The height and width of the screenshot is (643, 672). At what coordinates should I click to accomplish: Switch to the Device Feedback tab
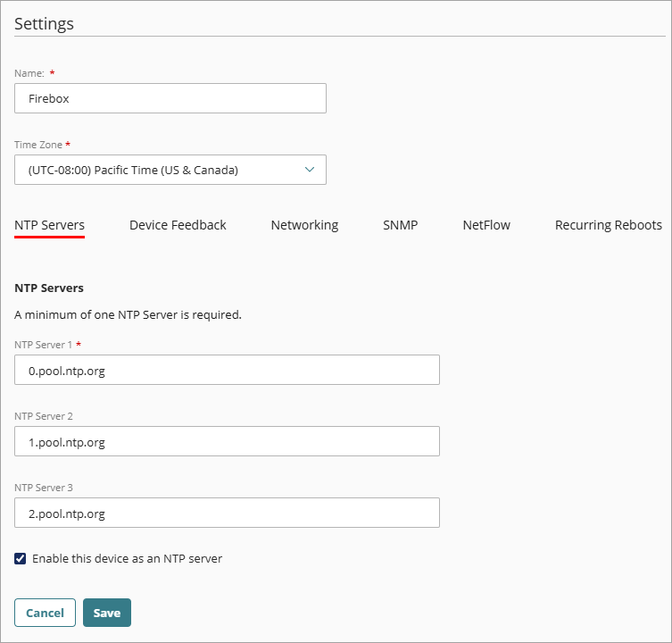[x=178, y=225]
